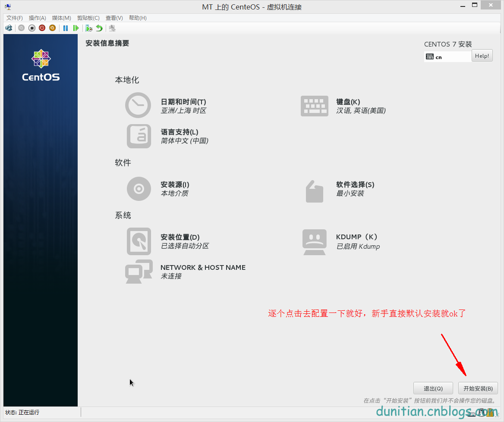Open 安装源(I) settings
Viewport: 504px width, 422px height.
175,184
